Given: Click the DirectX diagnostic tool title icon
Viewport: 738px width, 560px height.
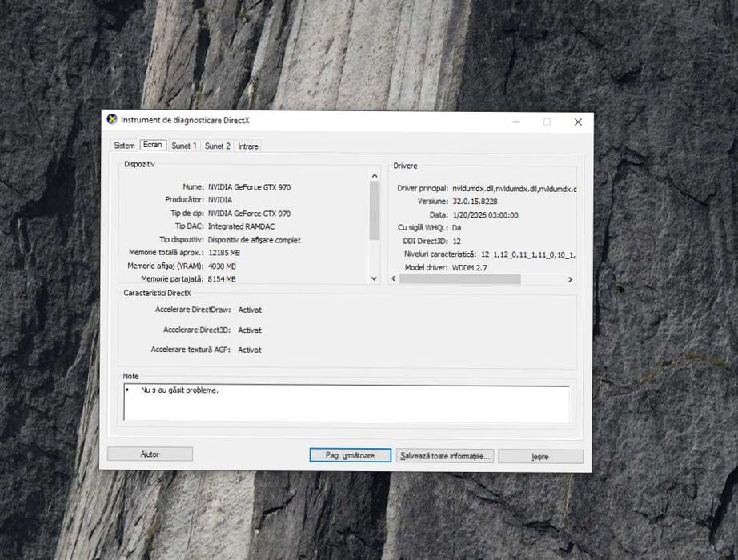Looking at the screenshot, I should [112, 119].
